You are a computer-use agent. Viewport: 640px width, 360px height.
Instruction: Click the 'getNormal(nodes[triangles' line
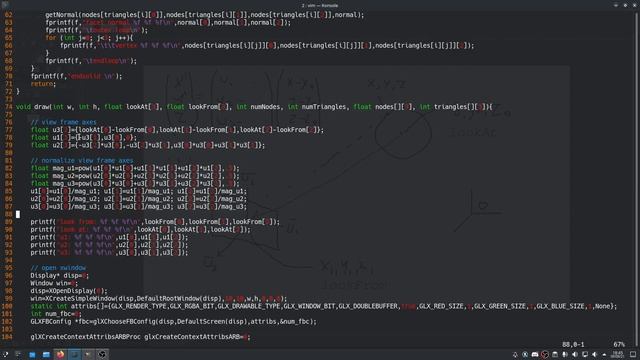point(204,15)
